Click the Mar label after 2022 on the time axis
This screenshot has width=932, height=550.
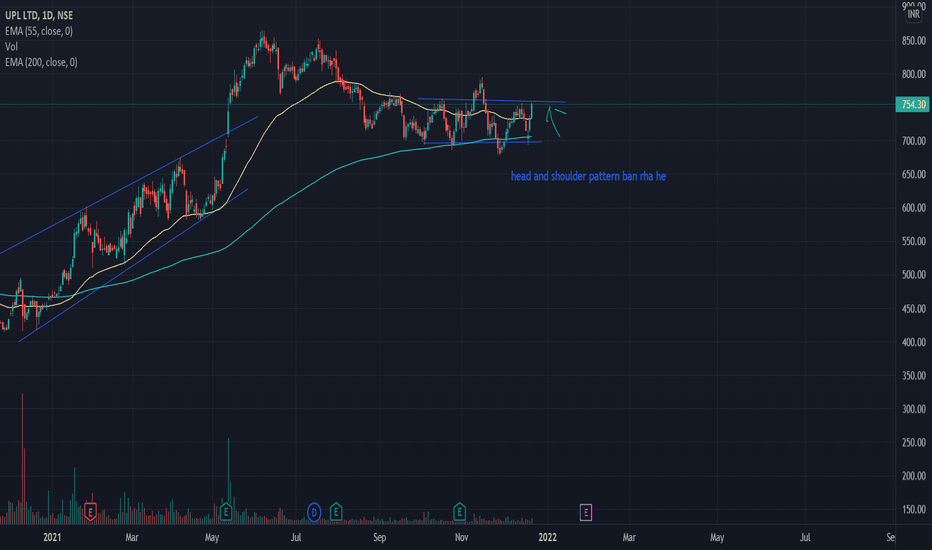click(629, 538)
